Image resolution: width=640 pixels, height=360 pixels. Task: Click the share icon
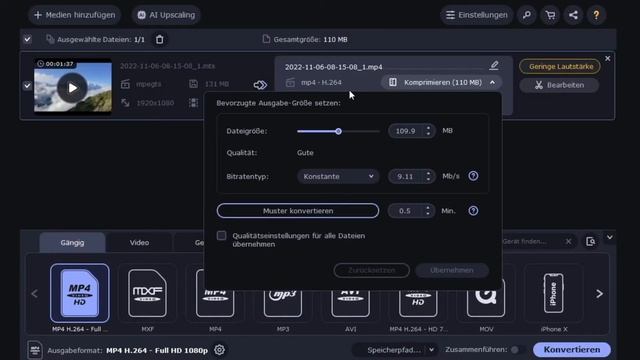573,15
